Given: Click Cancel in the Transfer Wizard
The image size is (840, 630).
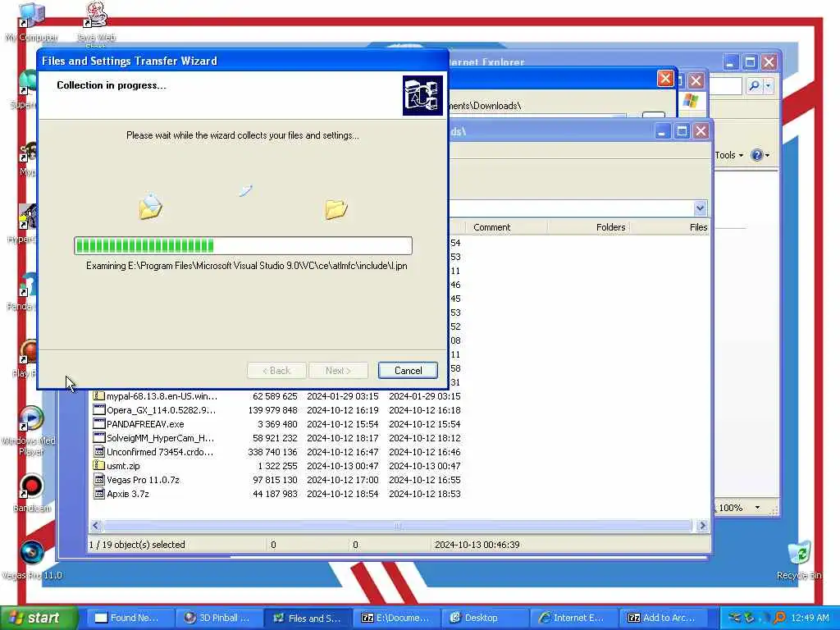Looking at the screenshot, I should pyautogui.click(x=408, y=370).
